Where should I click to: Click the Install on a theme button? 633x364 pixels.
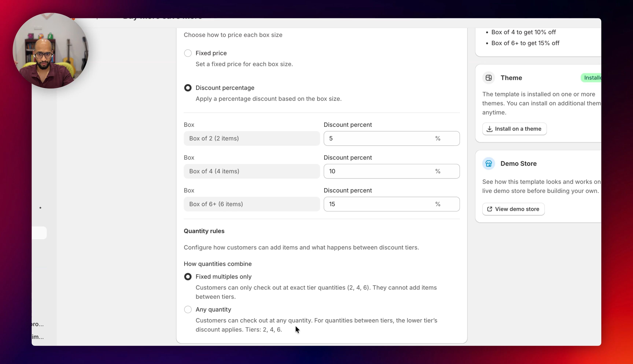514,129
